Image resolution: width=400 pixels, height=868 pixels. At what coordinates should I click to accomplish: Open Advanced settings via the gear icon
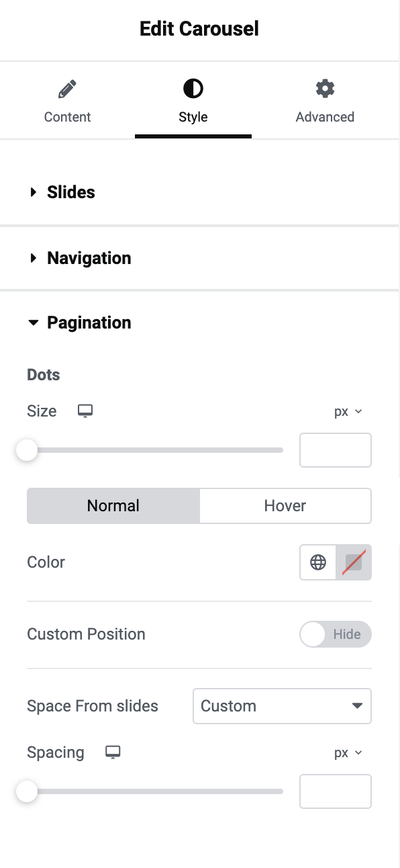(325, 88)
